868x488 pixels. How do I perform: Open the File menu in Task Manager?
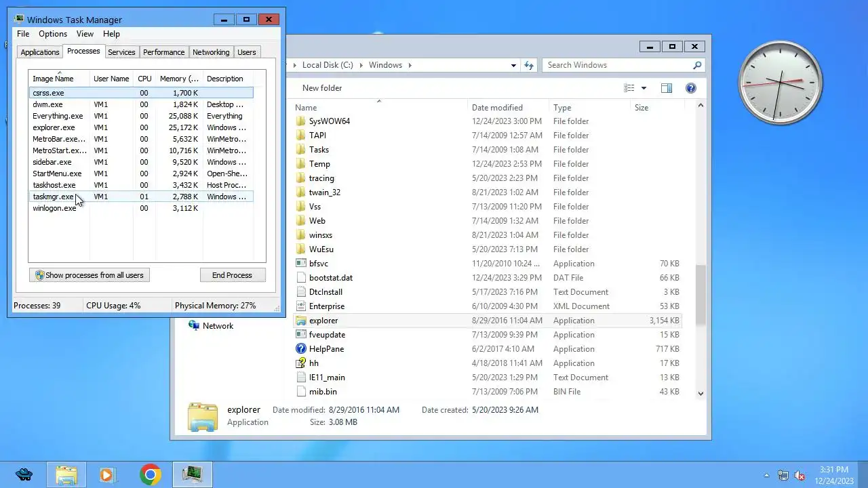(23, 34)
